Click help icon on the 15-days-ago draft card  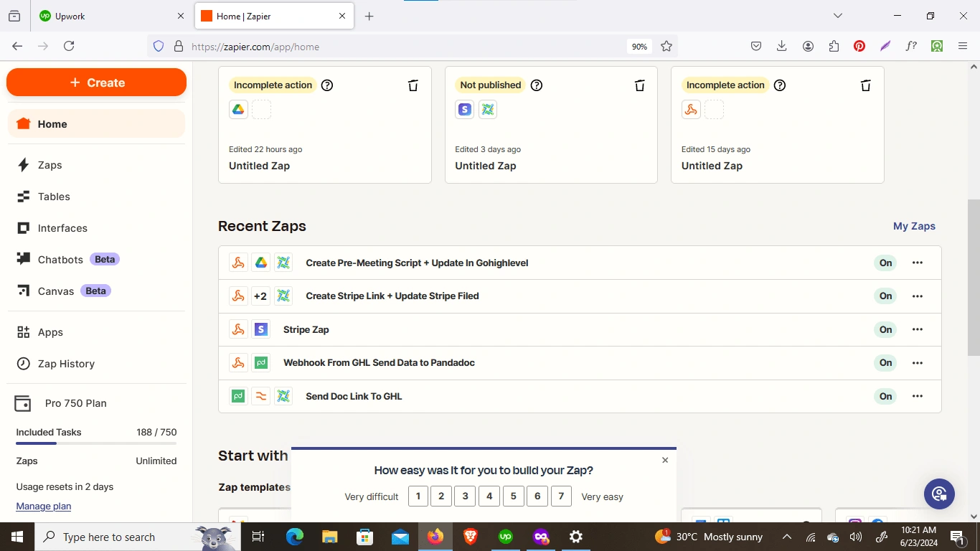(x=780, y=85)
